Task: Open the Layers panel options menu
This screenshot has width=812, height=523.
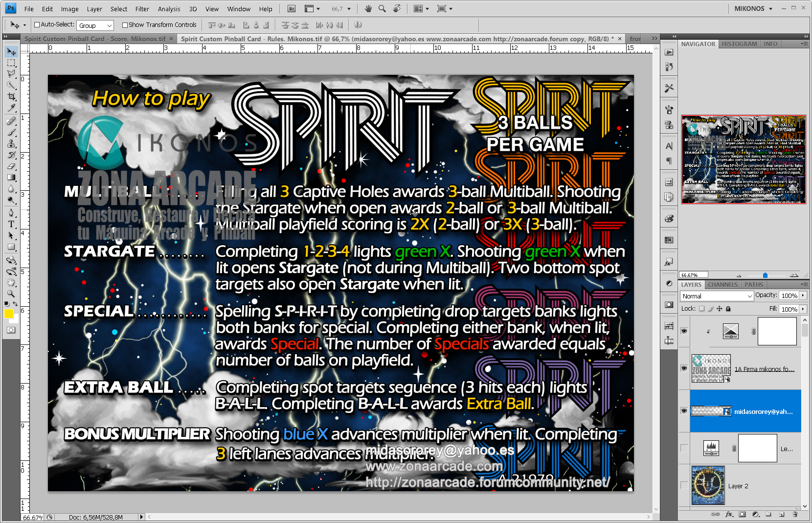Action: point(804,284)
